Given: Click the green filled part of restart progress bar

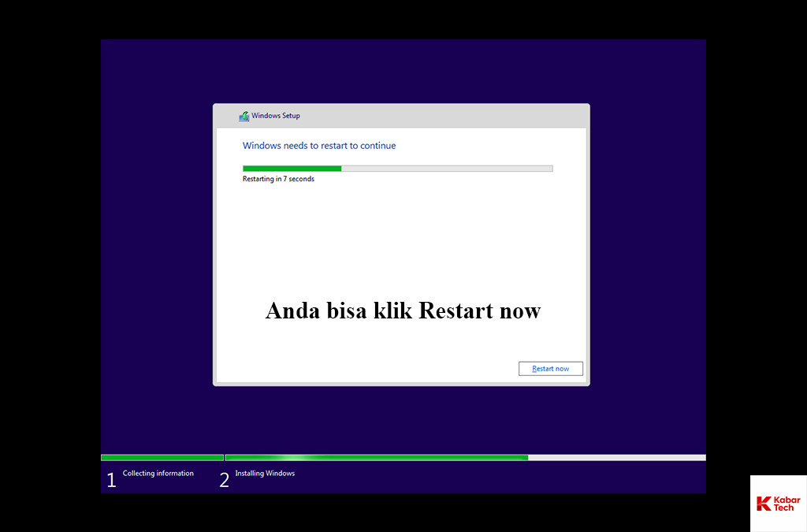Looking at the screenshot, I should tap(292, 168).
